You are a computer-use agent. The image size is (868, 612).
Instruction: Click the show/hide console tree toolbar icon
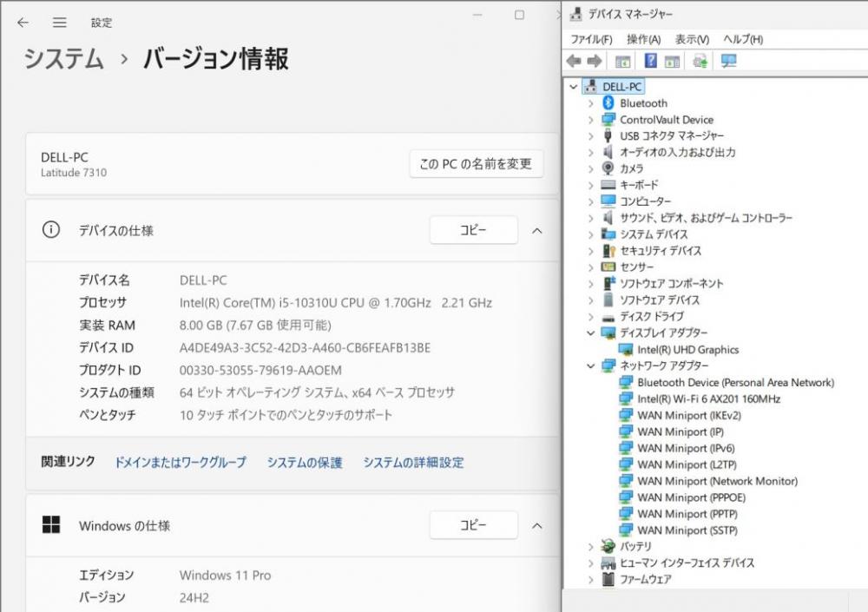click(622, 61)
